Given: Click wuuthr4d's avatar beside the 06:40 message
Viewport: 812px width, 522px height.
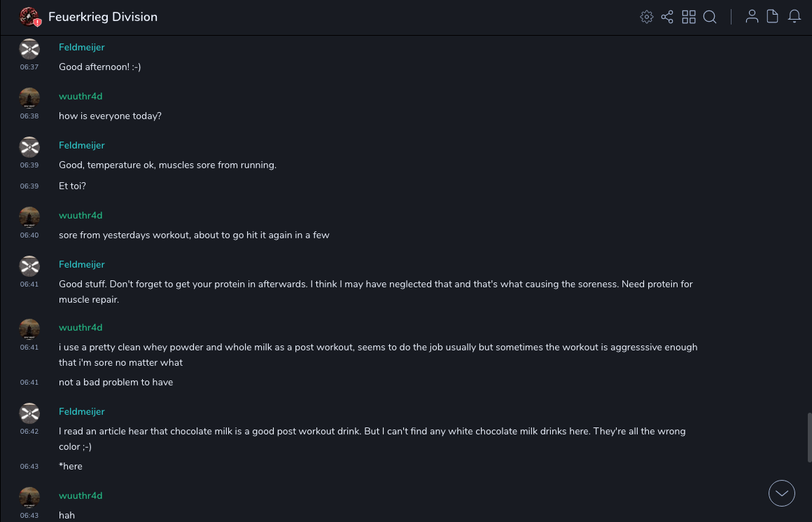Looking at the screenshot, I should (29, 217).
